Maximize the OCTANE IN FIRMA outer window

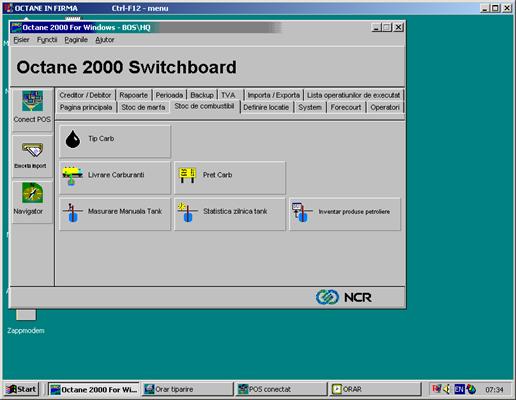[496, 8]
